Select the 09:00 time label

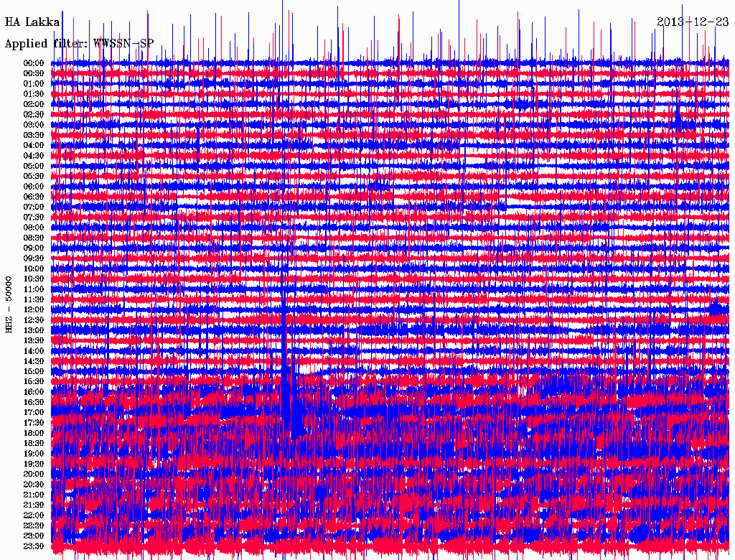[x=34, y=248]
